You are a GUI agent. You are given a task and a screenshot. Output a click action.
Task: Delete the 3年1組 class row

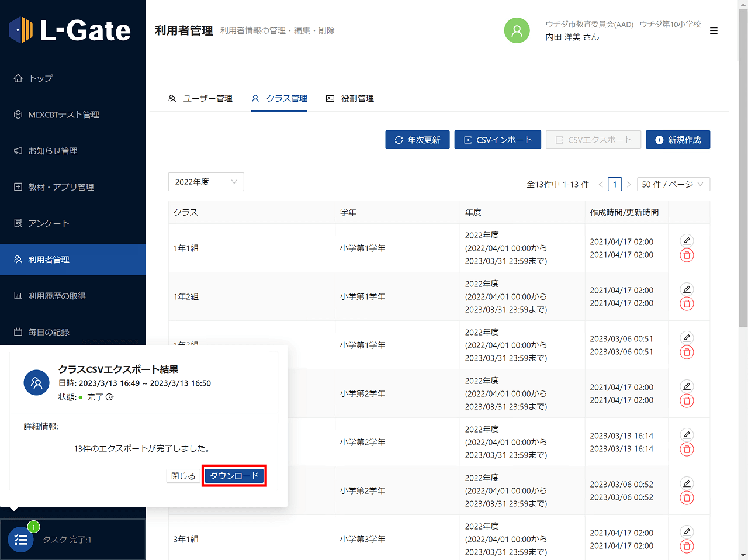[x=687, y=546]
